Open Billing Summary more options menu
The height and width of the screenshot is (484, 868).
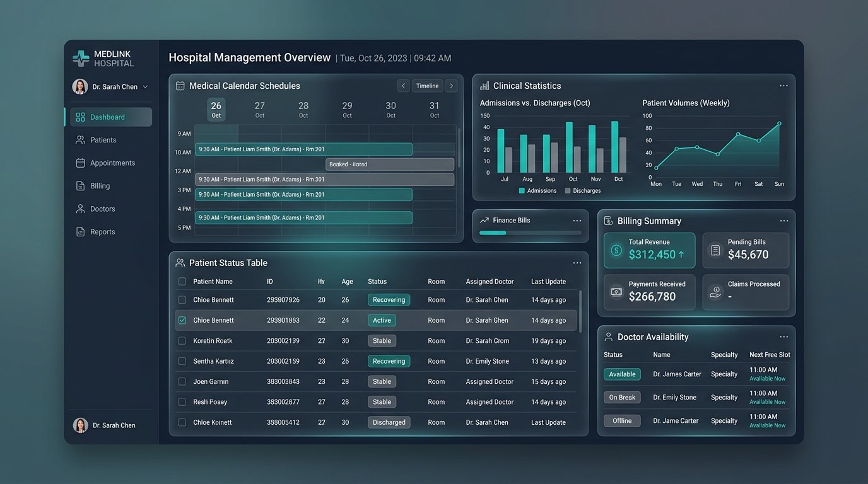(783, 221)
